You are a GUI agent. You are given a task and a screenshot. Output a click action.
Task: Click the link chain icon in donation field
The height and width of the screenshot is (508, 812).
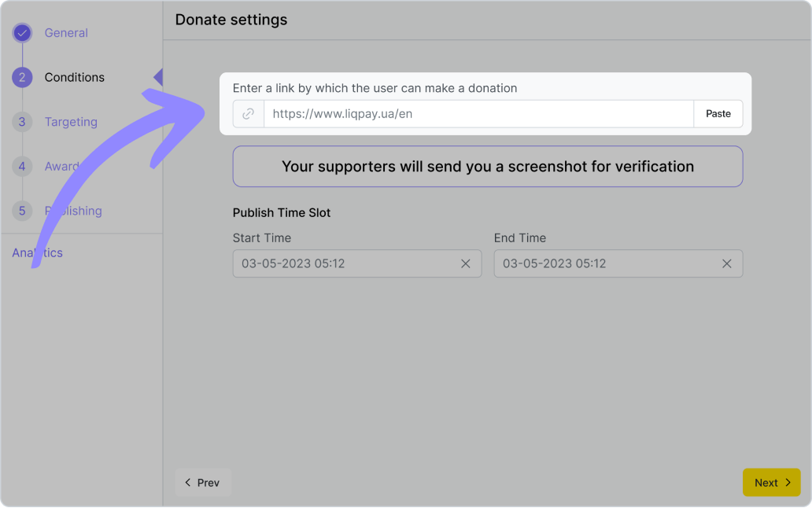(248, 114)
